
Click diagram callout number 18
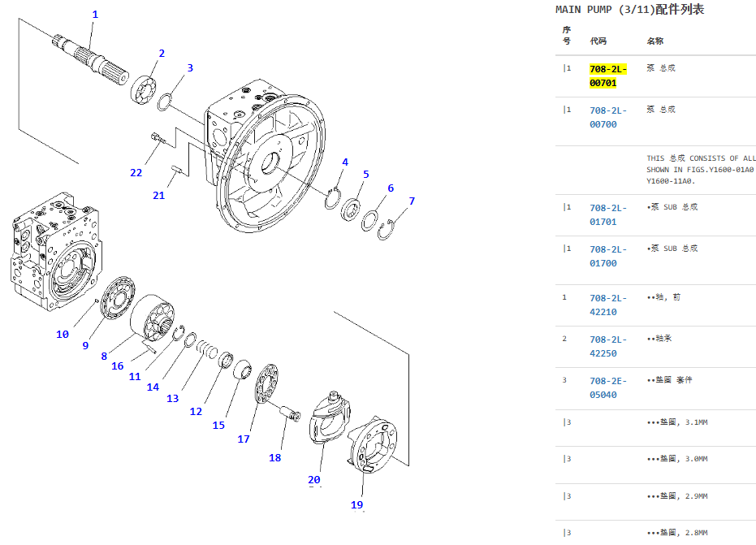274,458
